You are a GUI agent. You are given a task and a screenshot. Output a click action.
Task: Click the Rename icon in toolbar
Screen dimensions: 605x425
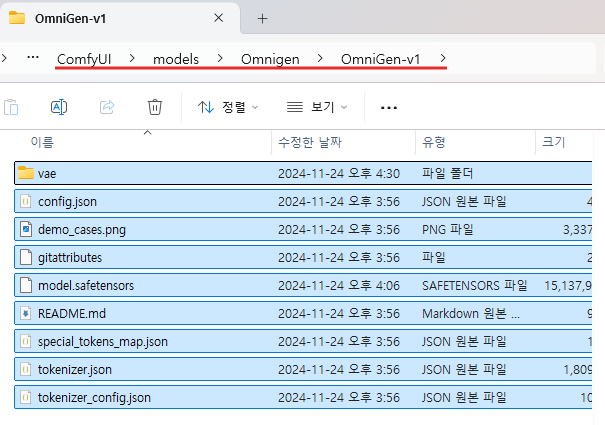point(59,107)
